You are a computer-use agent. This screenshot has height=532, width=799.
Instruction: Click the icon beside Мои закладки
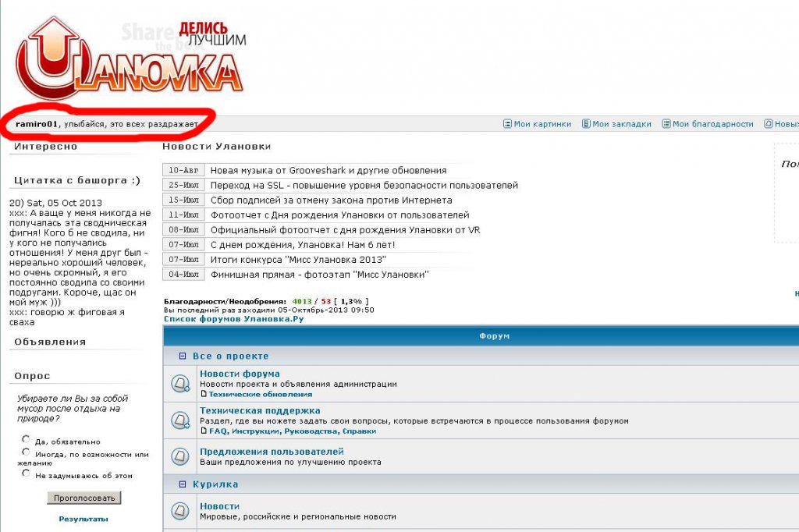point(586,124)
